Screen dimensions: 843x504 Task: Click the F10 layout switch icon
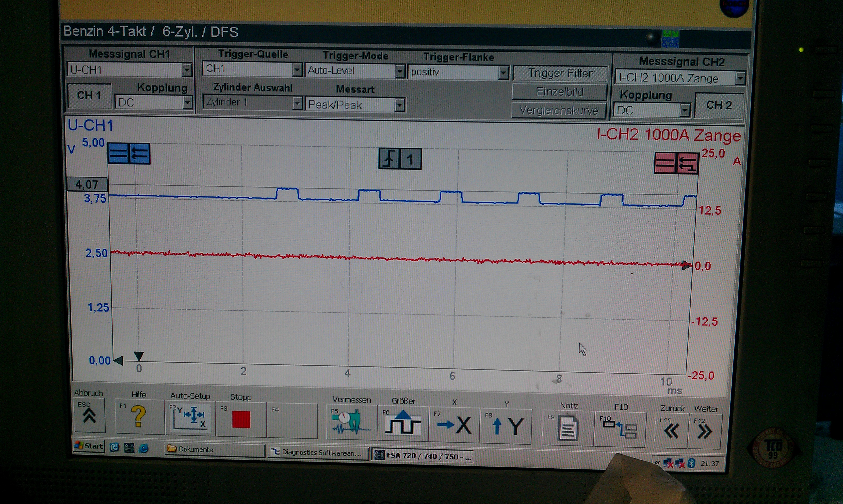(x=620, y=430)
